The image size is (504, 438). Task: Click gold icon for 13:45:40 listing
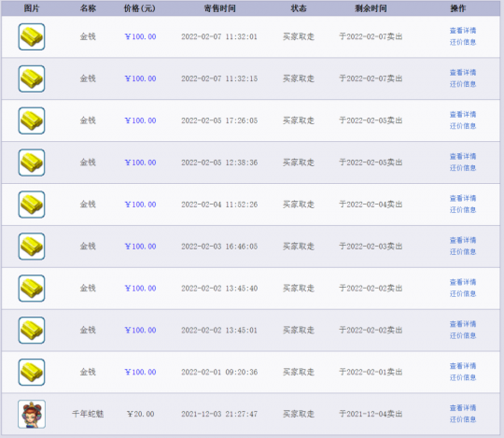coord(32,289)
